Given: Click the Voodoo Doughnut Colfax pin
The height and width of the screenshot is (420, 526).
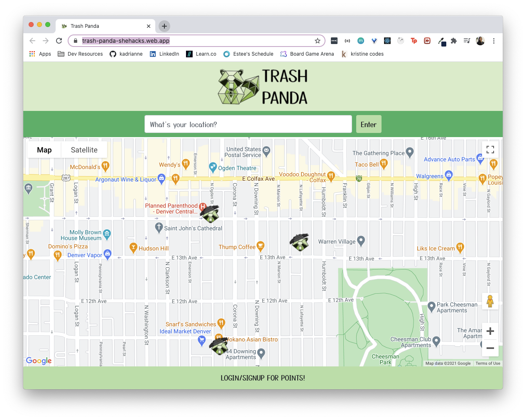Looking at the screenshot, I should (x=331, y=177).
